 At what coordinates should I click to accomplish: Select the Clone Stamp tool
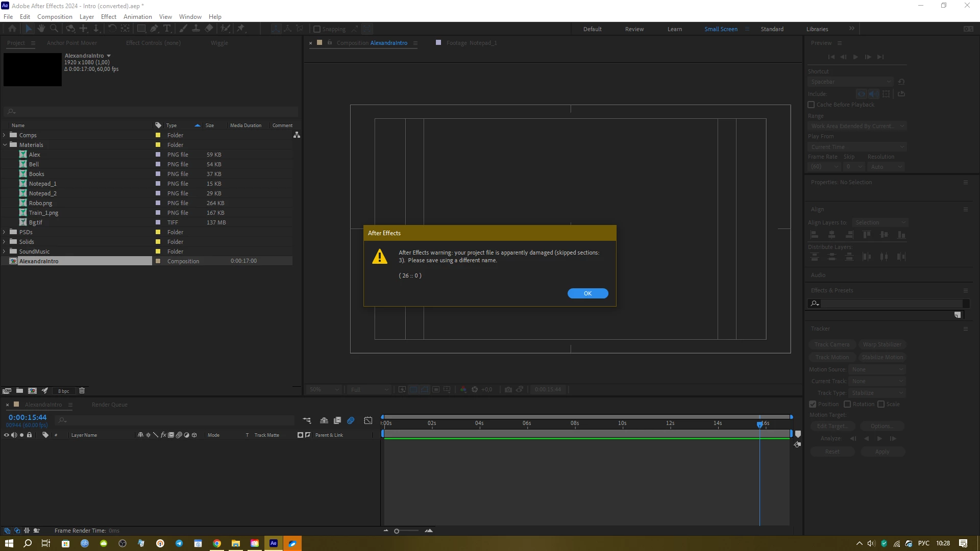(195, 29)
